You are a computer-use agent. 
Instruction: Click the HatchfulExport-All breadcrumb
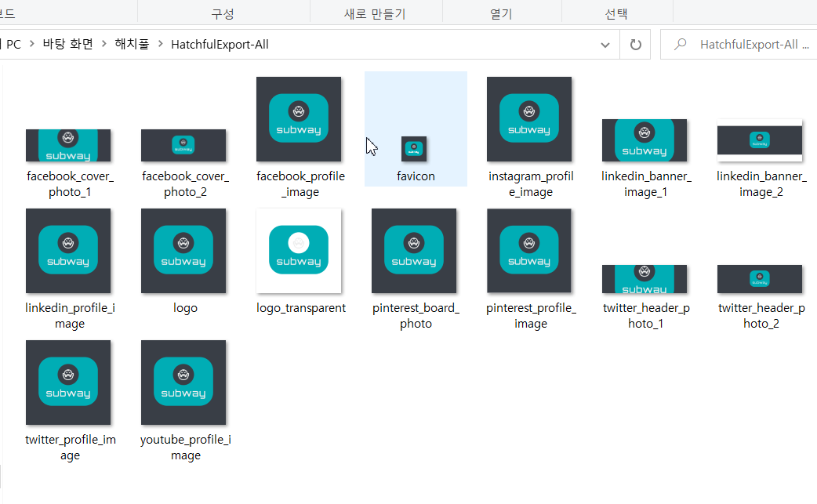[220, 44]
